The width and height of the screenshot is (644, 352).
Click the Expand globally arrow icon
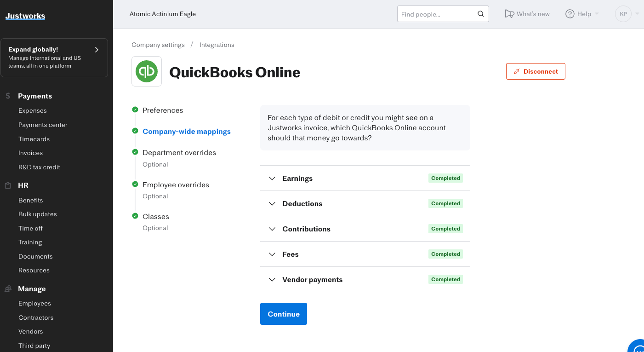[97, 50]
